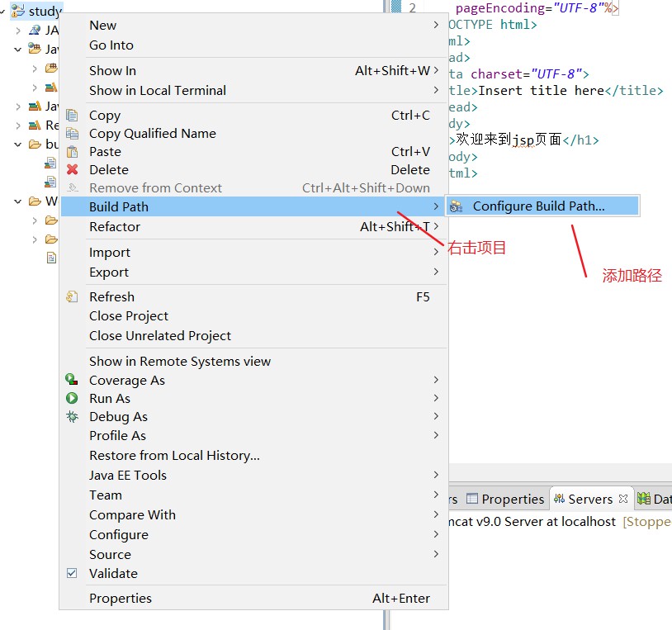Close the Servers view tab

pos(623,499)
